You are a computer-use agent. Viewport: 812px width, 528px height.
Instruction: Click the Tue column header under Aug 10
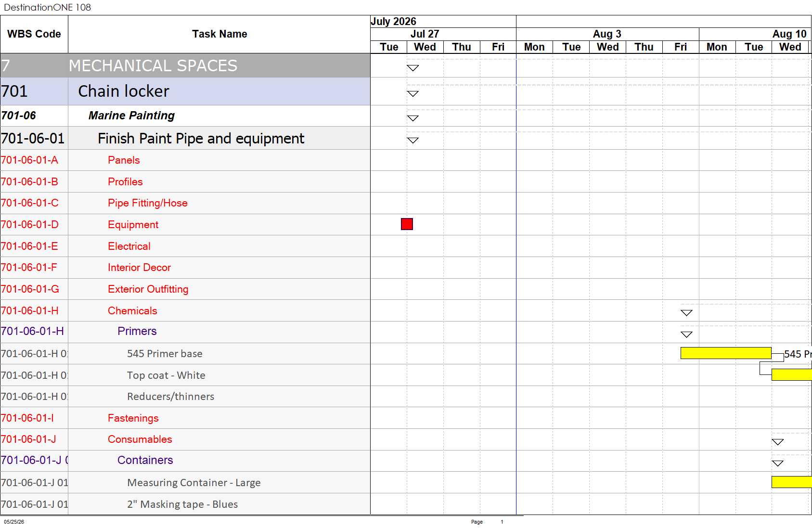(x=754, y=47)
